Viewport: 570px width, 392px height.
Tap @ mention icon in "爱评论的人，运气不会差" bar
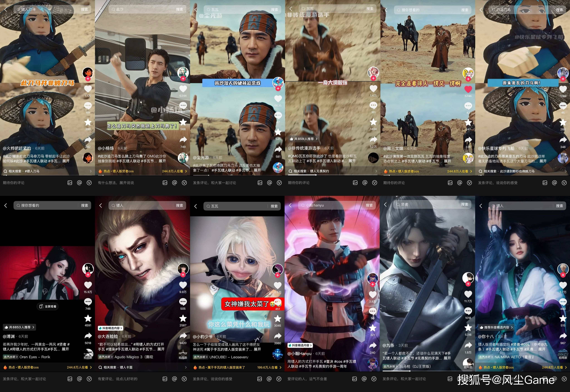click(364, 379)
